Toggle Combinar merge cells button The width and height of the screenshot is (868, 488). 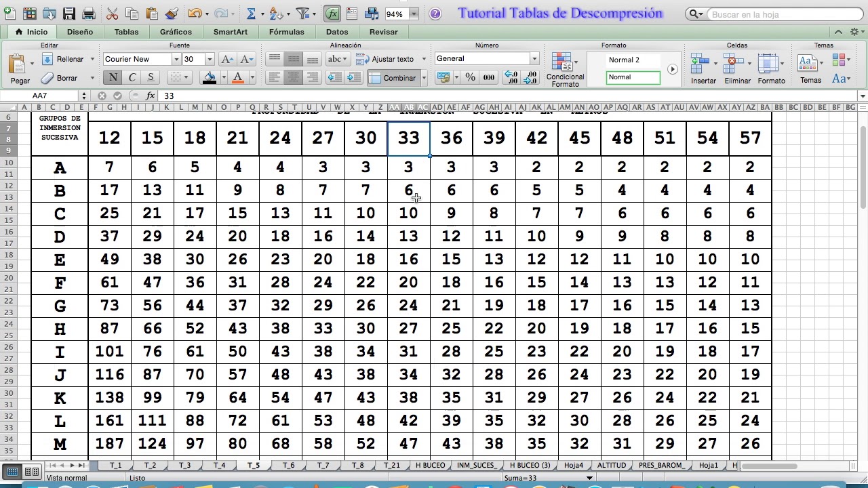pos(393,78)
